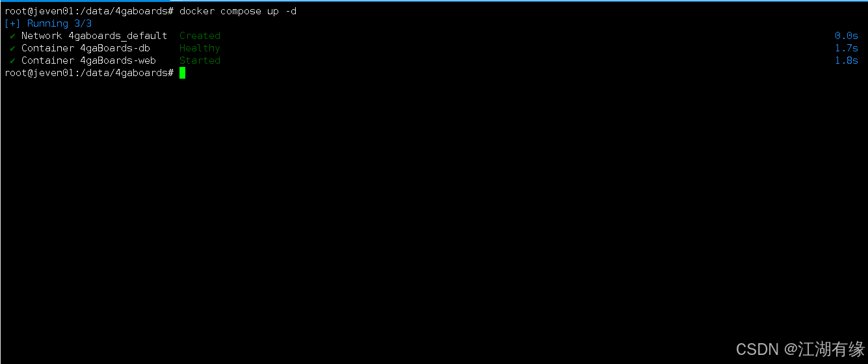Click the checkmark beside Container 4gaBoards-db

13,48
